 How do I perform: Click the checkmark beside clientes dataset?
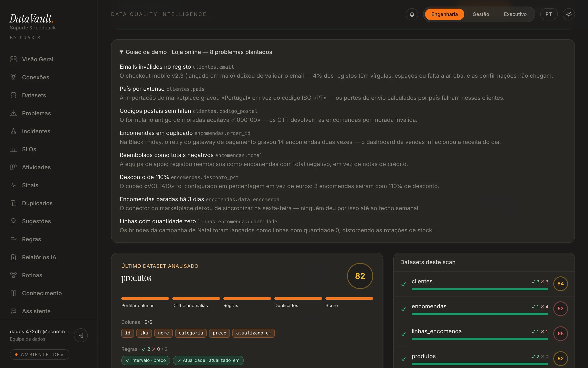[x=404, y=284]
